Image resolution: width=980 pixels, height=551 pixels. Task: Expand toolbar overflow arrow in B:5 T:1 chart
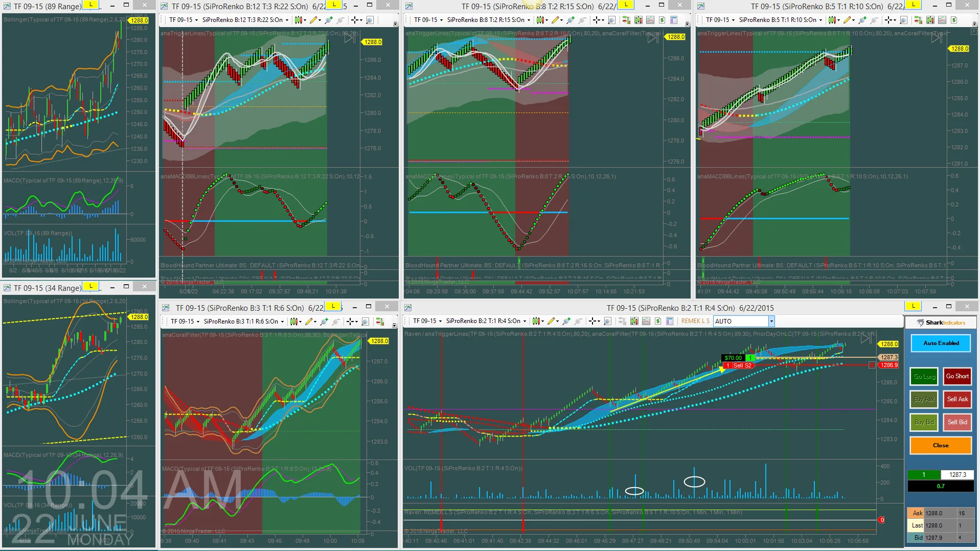974,24
